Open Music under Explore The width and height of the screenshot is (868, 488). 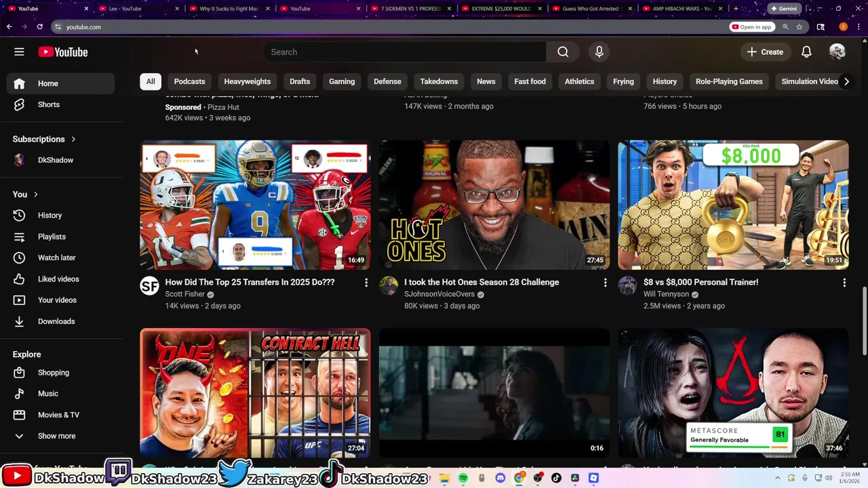coord(61,394)
